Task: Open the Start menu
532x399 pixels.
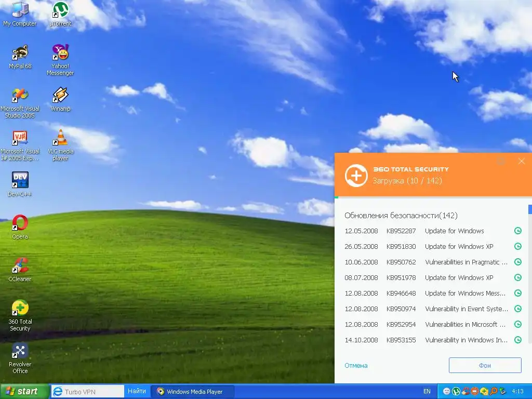Action: tap(24, 392)
